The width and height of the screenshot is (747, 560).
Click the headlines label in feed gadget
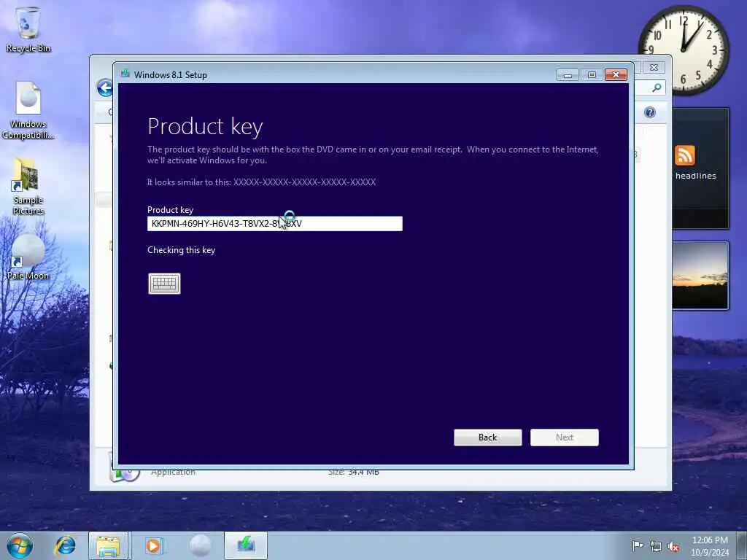695,176
